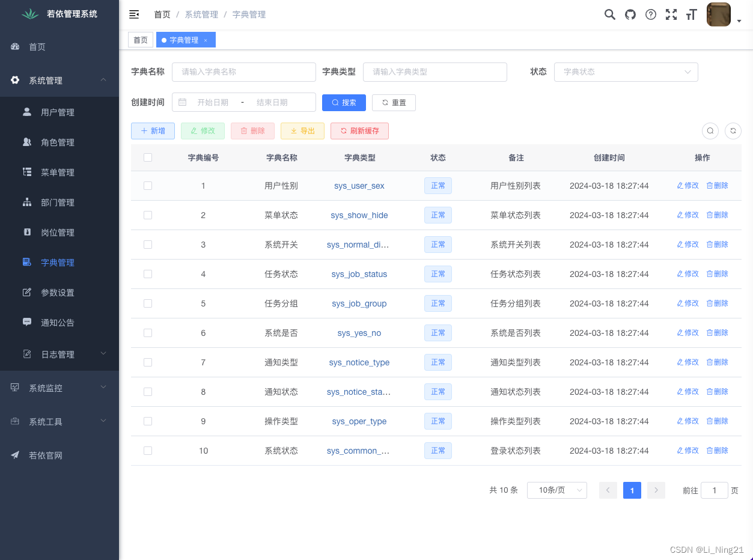Open the 字典状态 dropdown

(x=626, y=72)
